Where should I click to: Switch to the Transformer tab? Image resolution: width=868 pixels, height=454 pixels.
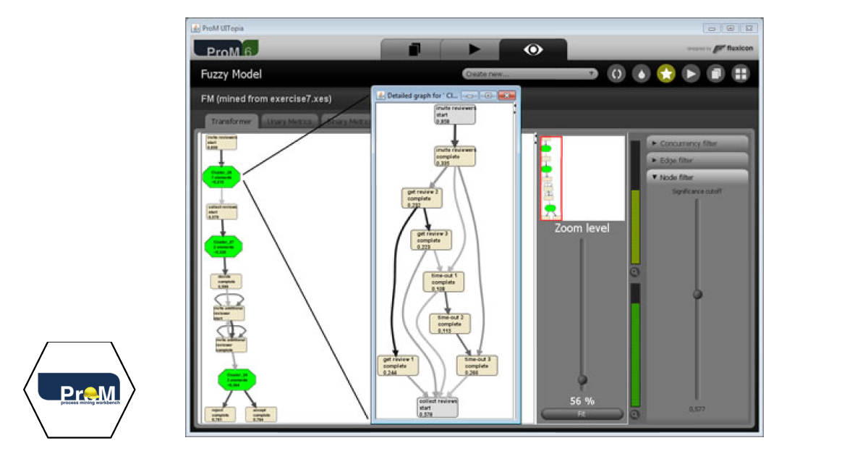pyautogui.click(x=231, y=122)
